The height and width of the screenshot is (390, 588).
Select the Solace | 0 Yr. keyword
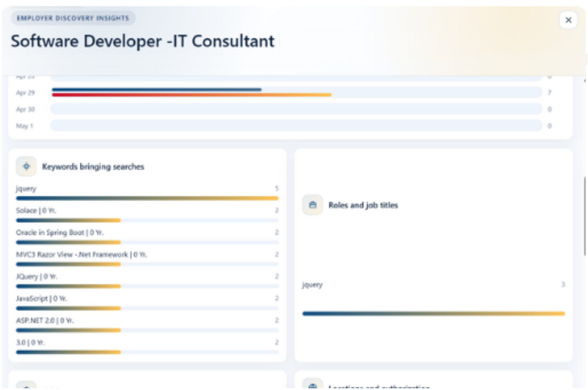pos(36,210)
